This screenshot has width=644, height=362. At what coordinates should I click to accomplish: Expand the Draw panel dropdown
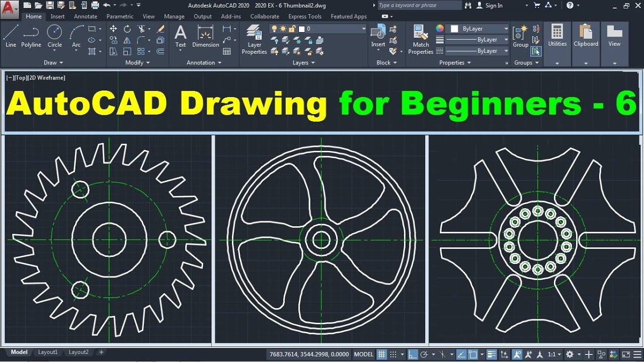[x=53, y=63]
